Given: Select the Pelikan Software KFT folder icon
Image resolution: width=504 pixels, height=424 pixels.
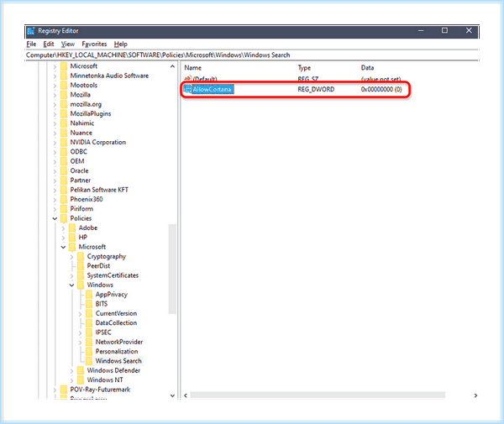Looking at the screenshot, I should point(64,190).
